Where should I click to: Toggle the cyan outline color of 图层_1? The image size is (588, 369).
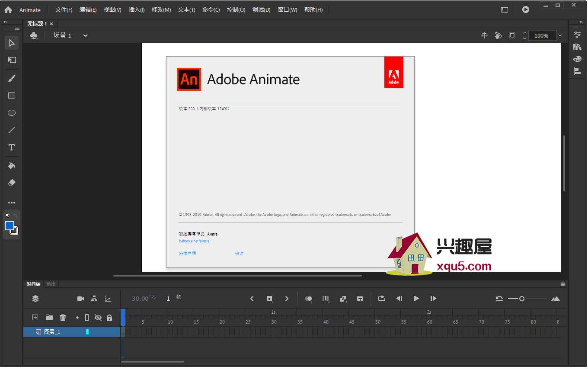point(87,332)
